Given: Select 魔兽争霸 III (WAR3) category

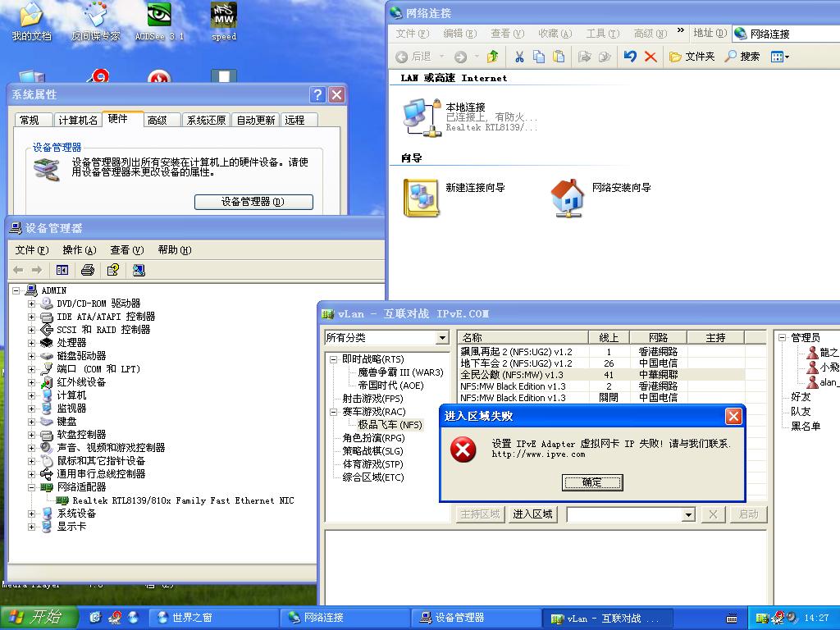Looking at the screenshot, I should point(400,372).
